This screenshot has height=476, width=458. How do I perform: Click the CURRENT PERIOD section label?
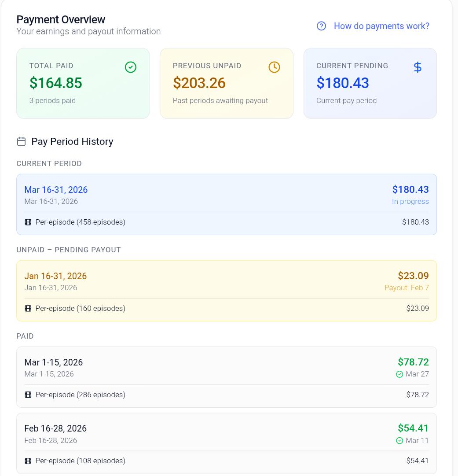pos(49,164)
